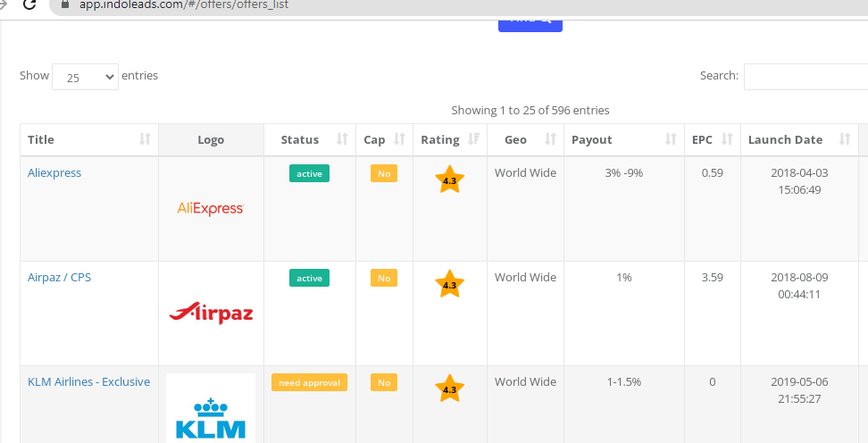The image size is (868, 443).
Task: Click the No cap badge in Aliexpress row
Action: pos(384,173)
